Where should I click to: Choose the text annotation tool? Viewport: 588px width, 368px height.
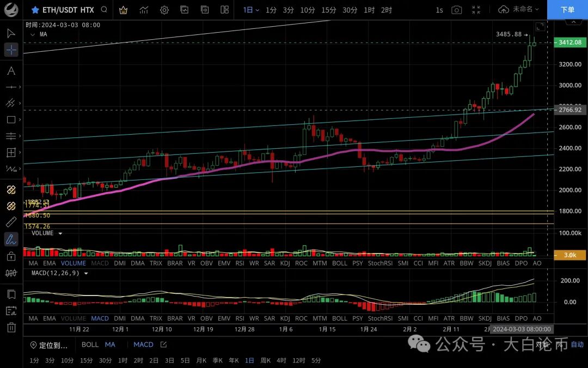(11, 71)
